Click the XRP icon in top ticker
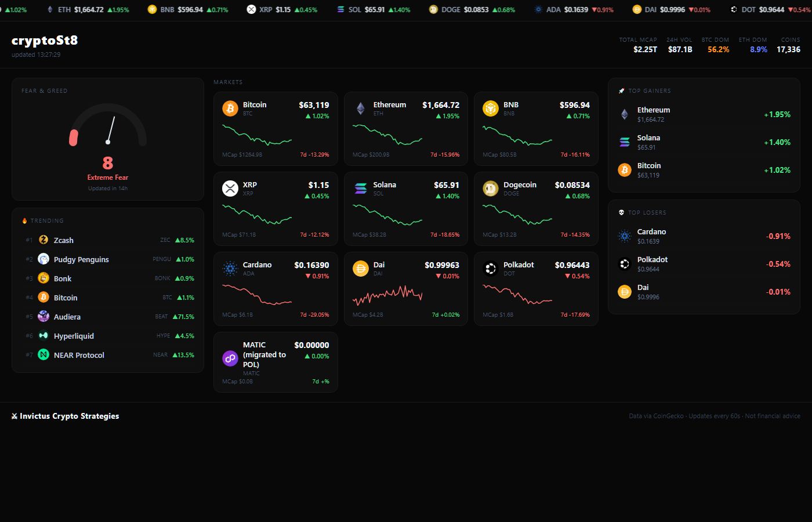This screenshot has width=812, height=522. point(251,9)
